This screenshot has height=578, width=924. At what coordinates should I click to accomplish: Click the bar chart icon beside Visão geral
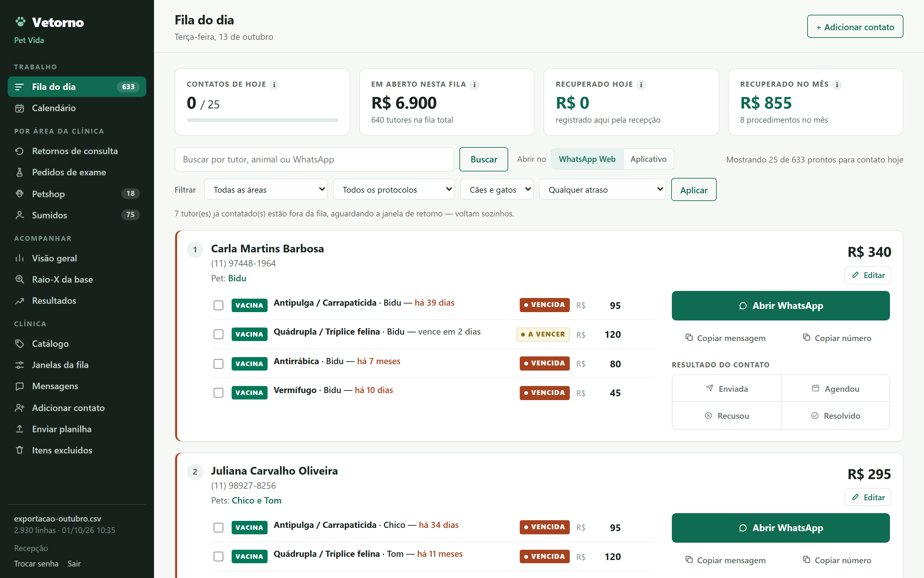(x=20, y=258)
